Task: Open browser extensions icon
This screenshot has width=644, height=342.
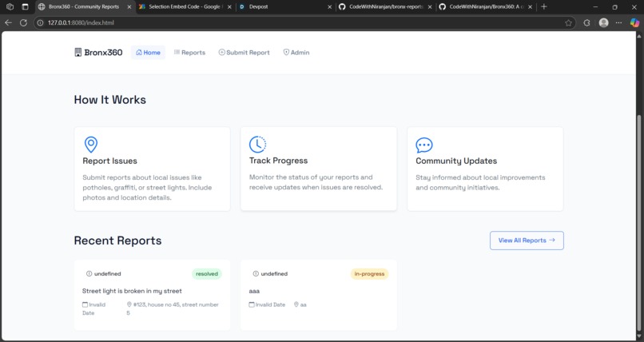Action: coord(587,23)
